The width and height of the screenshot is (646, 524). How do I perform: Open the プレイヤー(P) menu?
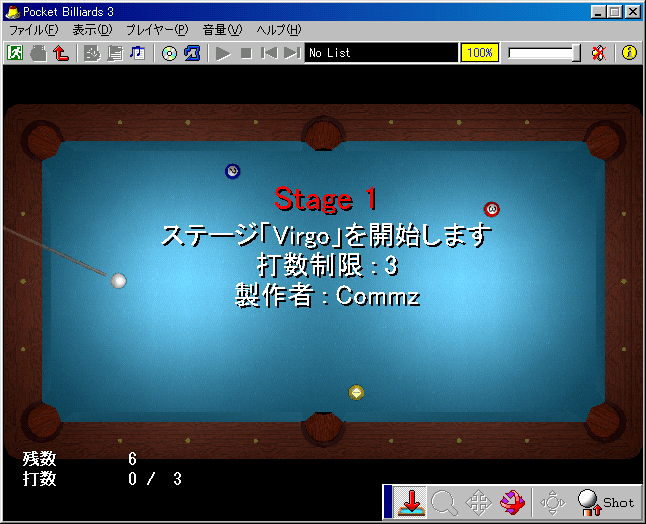click(x=157, y=30)
